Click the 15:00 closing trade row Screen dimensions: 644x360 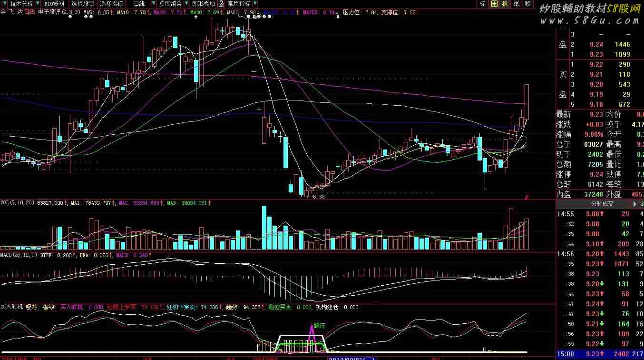[x=600, y=354]
